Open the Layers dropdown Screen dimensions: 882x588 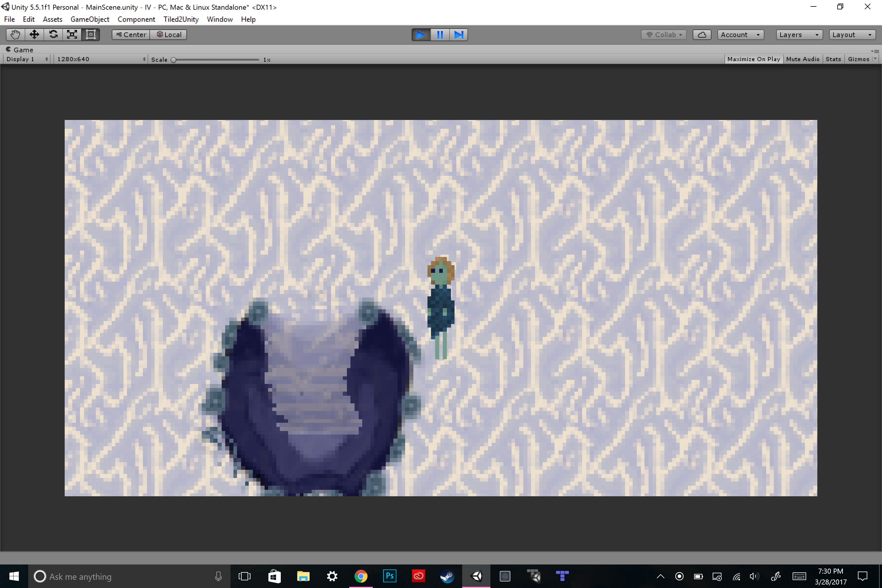tap(799, 34)
